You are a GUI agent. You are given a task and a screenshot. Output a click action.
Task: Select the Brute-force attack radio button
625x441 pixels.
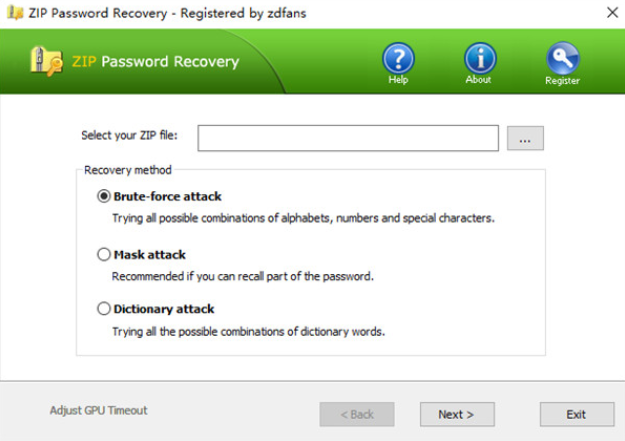[x=103, y=196]
